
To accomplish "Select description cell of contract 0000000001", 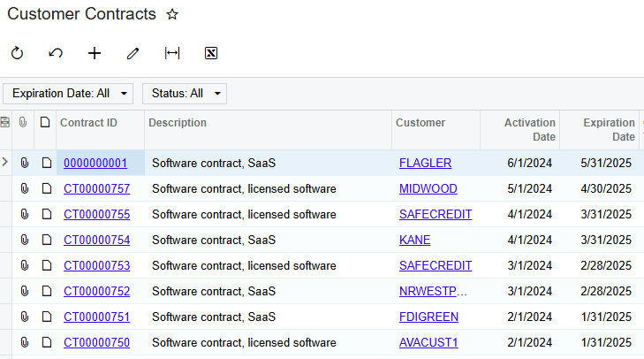I will pyautogui.click(x=269, y=163).
